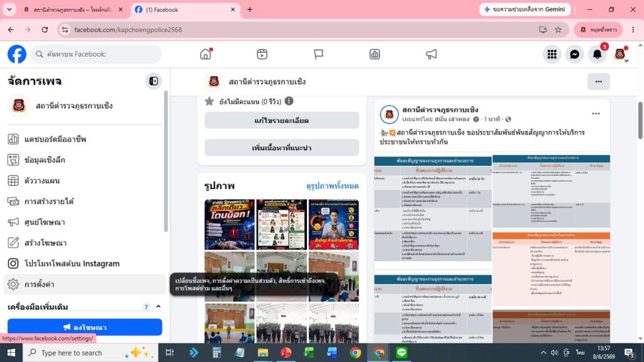Click the volume icon in system tray
This screenshot has width=644, height=362.
tap(555, 353)
